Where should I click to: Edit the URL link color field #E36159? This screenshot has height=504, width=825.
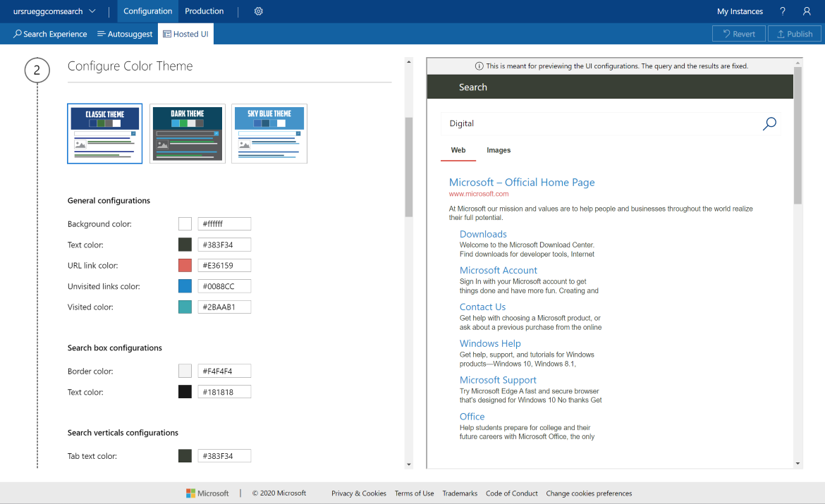(224, 266)
